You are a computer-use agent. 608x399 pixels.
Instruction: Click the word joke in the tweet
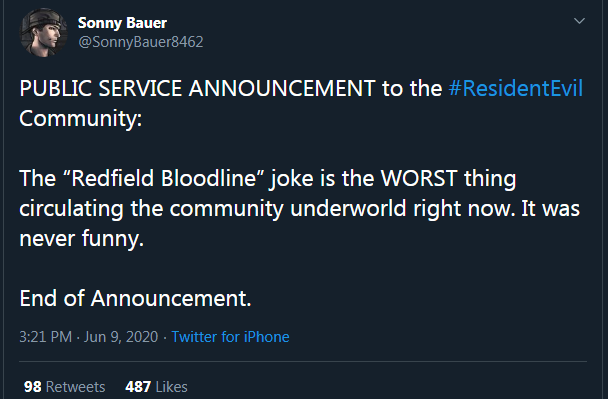click(292, 179)
